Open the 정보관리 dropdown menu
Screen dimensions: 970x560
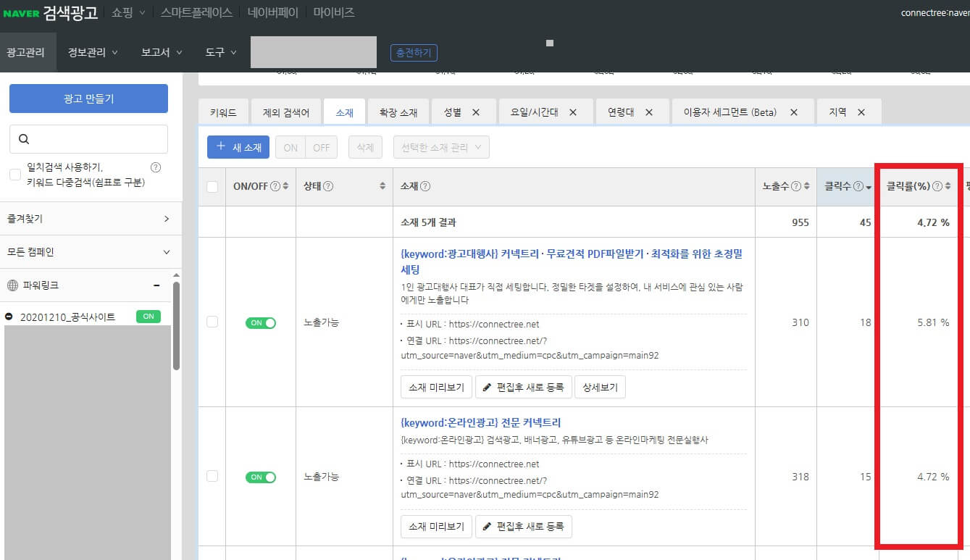93,52
